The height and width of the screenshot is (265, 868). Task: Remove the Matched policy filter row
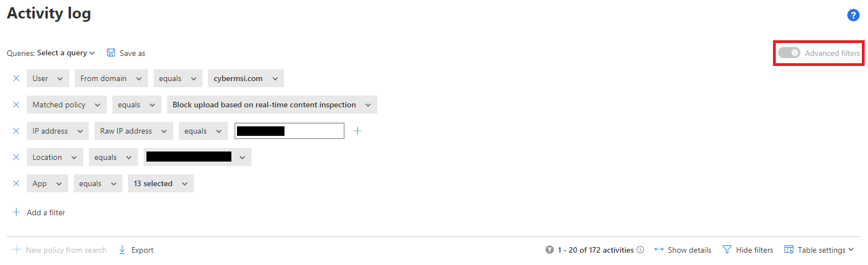point(16,105)
